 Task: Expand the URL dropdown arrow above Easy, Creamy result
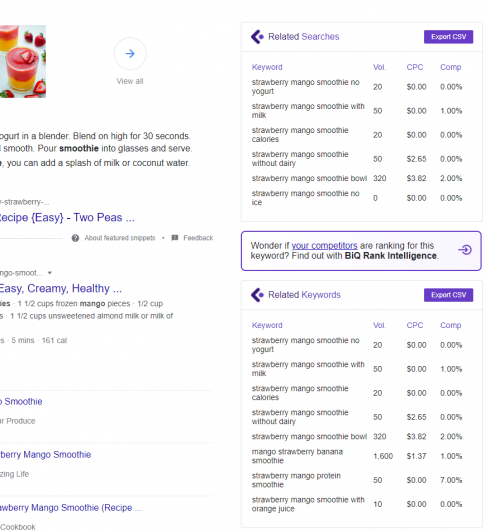(50, 273)
